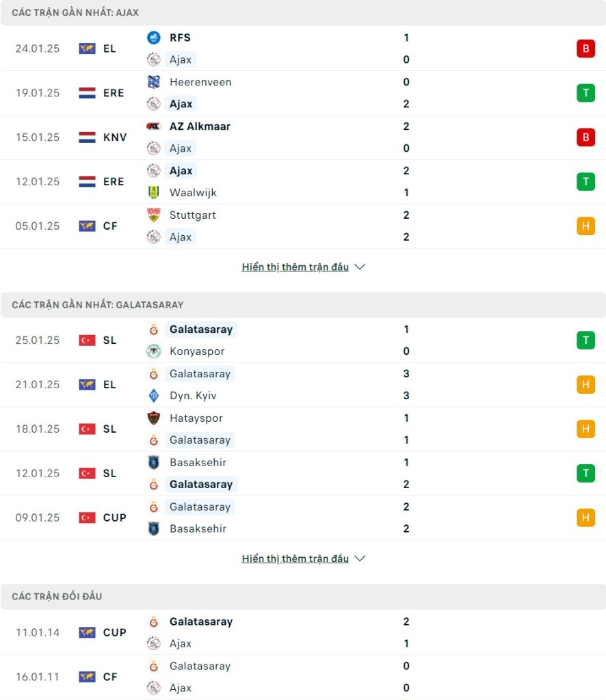Screen dimensions: 606x700
Task: Click the Heerenveen club crest
Action: [154, 82]
